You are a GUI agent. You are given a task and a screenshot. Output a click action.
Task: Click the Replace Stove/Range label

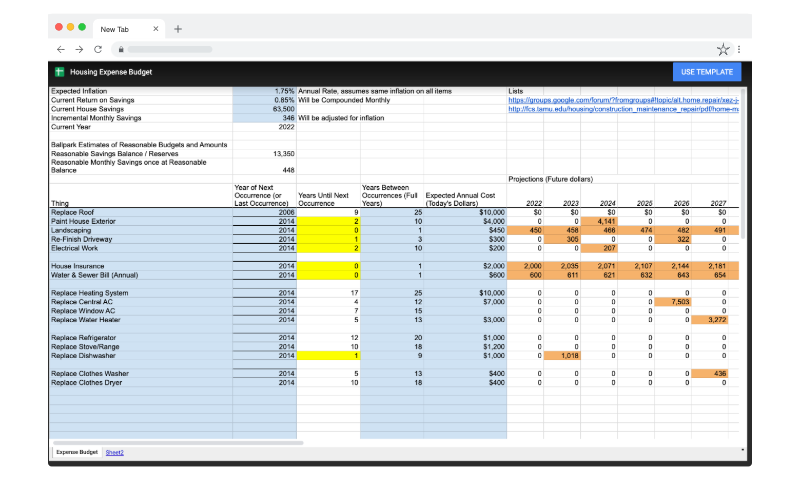[x=85, y=346]
